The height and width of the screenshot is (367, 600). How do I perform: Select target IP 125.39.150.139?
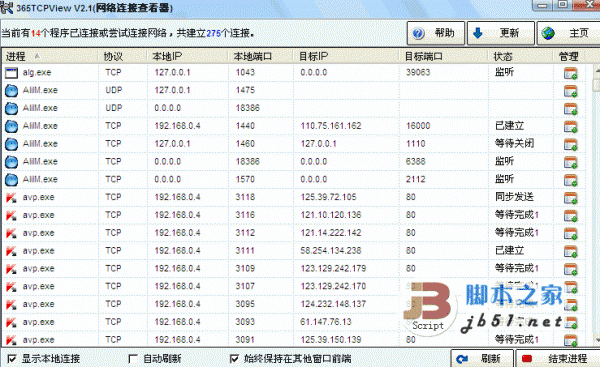[x=331, y=340]
